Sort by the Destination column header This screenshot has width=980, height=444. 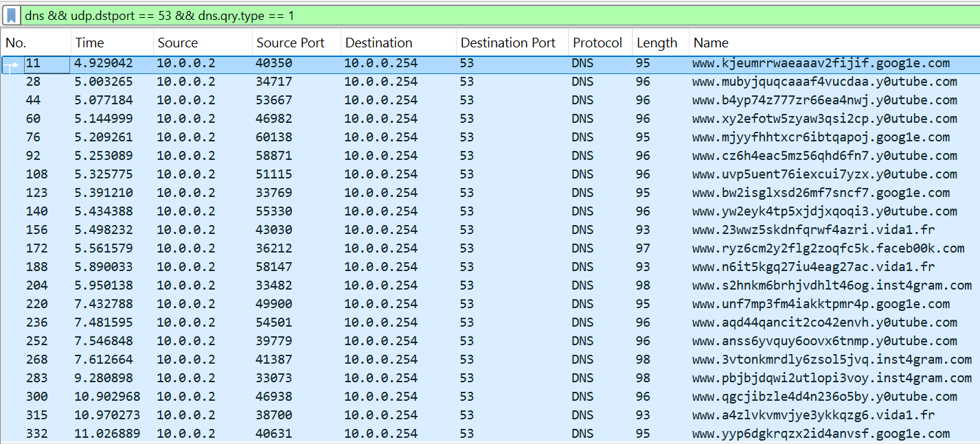point(398,43)
